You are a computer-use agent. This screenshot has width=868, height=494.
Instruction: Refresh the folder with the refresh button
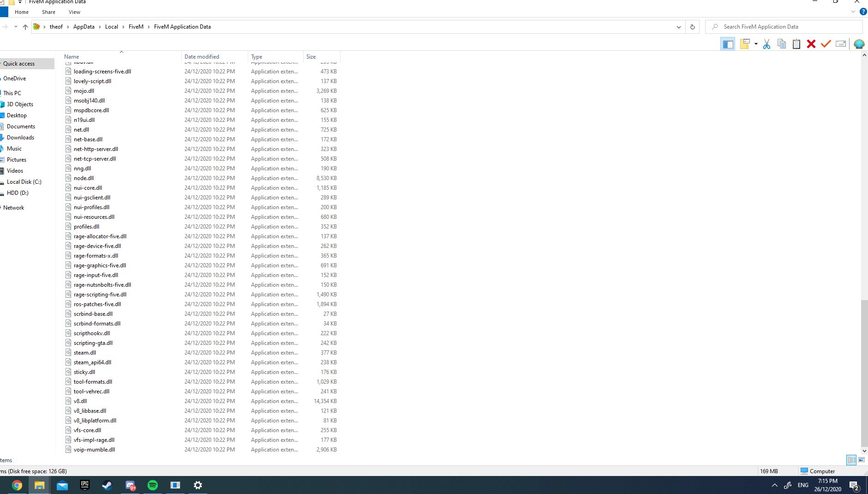692,27
